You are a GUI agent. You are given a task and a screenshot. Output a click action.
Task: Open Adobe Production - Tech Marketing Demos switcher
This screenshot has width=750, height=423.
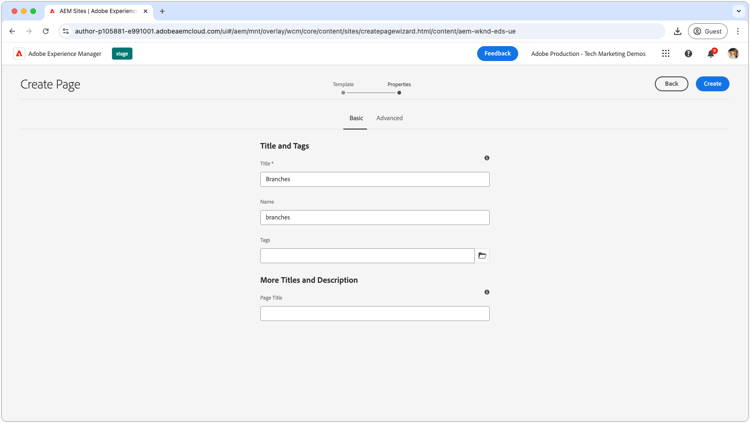(x=588, y=54)
